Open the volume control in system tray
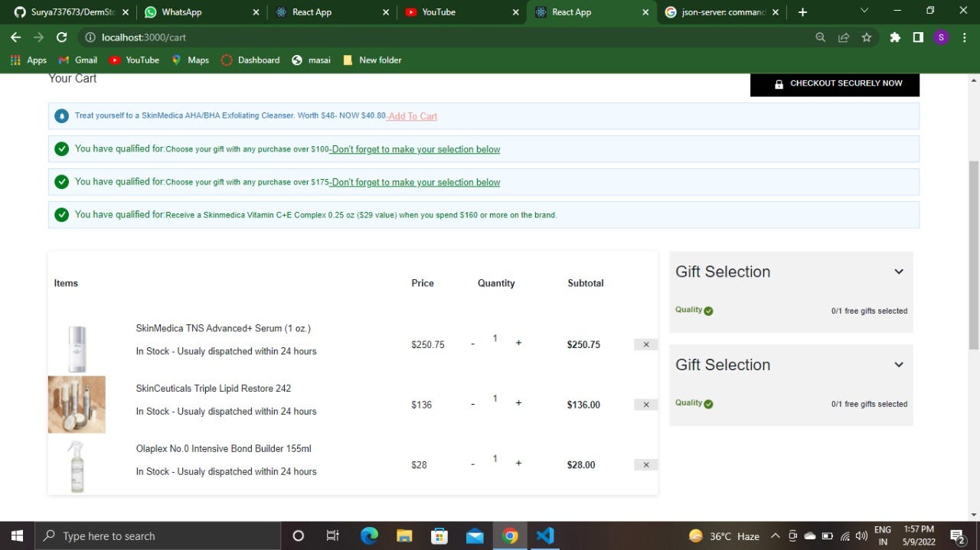The image size is (980, 550). pyautogui.click(x=861, y=536)
